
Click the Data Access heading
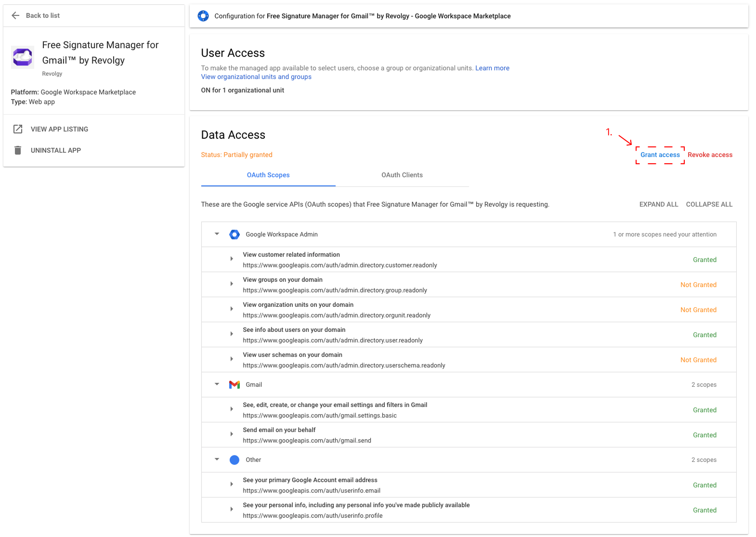(233, 135)
